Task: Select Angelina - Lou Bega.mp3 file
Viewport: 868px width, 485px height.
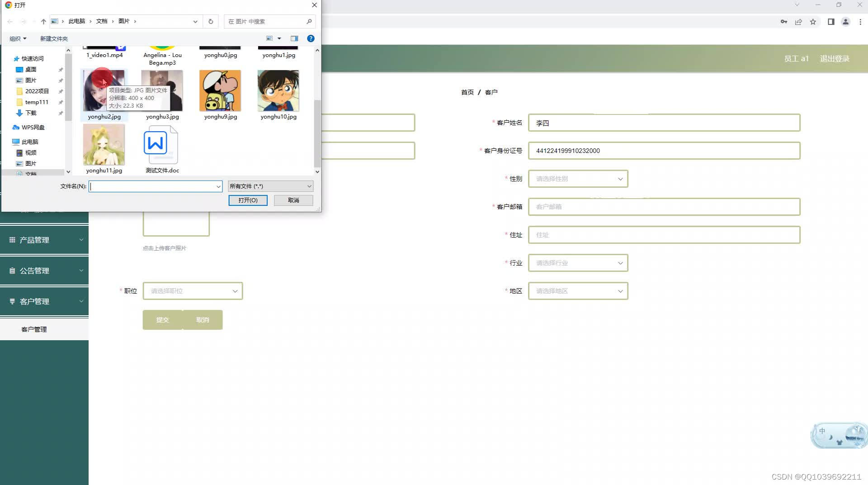Action: coord(162,59)
